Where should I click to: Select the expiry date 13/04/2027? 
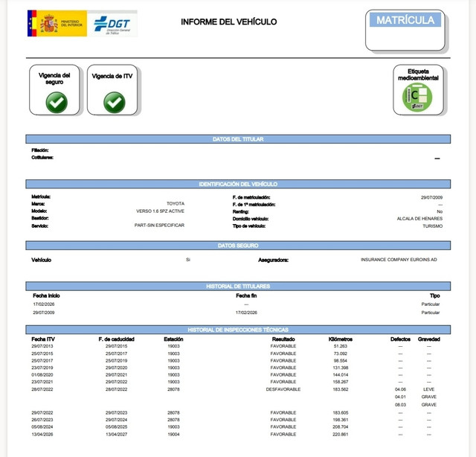[116, 435]
